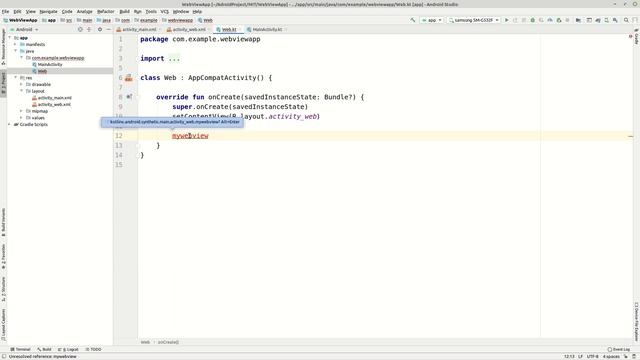Click the onCreate() breadcrumb at editor bottom

tap(168, 342)
